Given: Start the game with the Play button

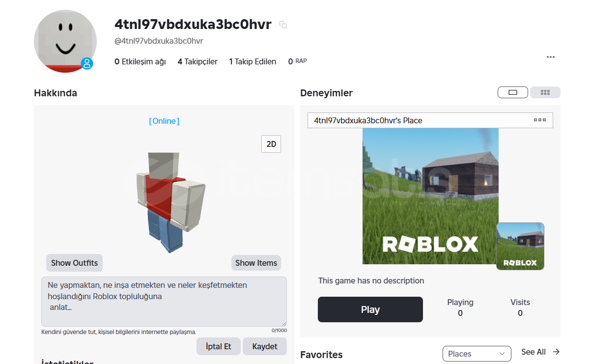Looking at the screenshot, I should [370, 309].
